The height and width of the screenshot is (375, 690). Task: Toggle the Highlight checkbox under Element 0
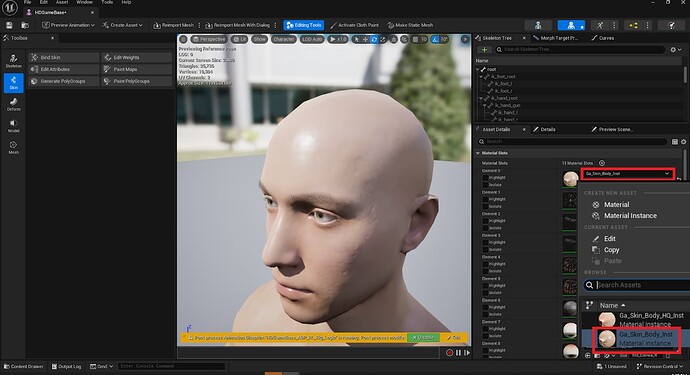click(x=485, y=178)
